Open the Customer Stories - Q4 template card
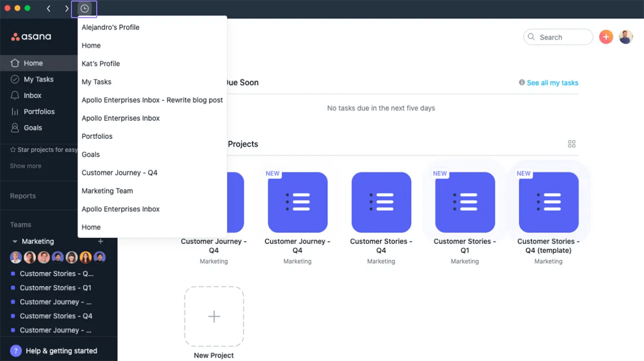This screenshot has height=361, width=644. (548, 202)
